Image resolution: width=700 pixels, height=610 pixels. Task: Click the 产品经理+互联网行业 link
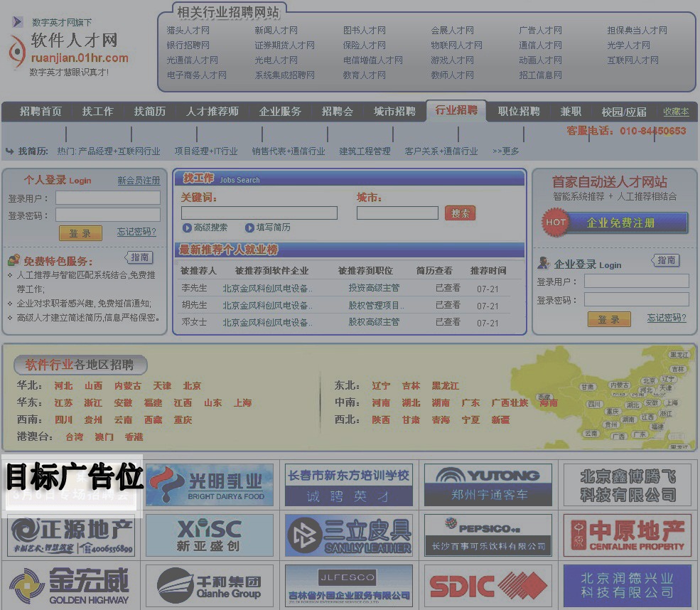click(x=119, y=151)
